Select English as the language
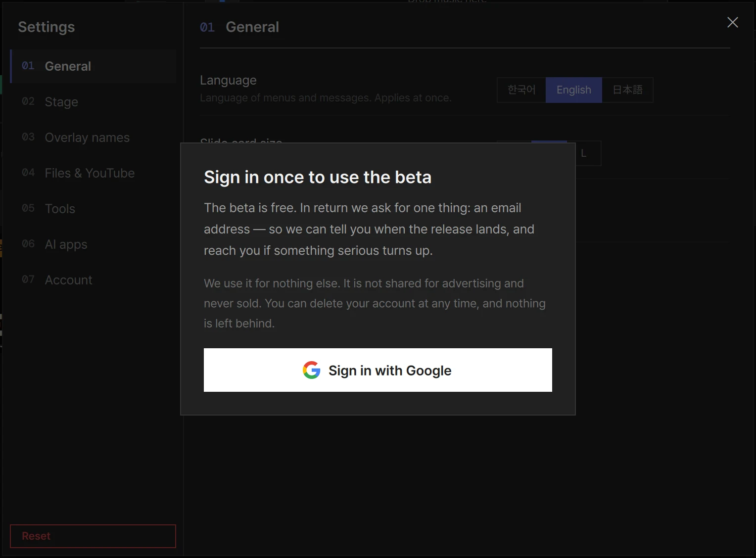 574,90
